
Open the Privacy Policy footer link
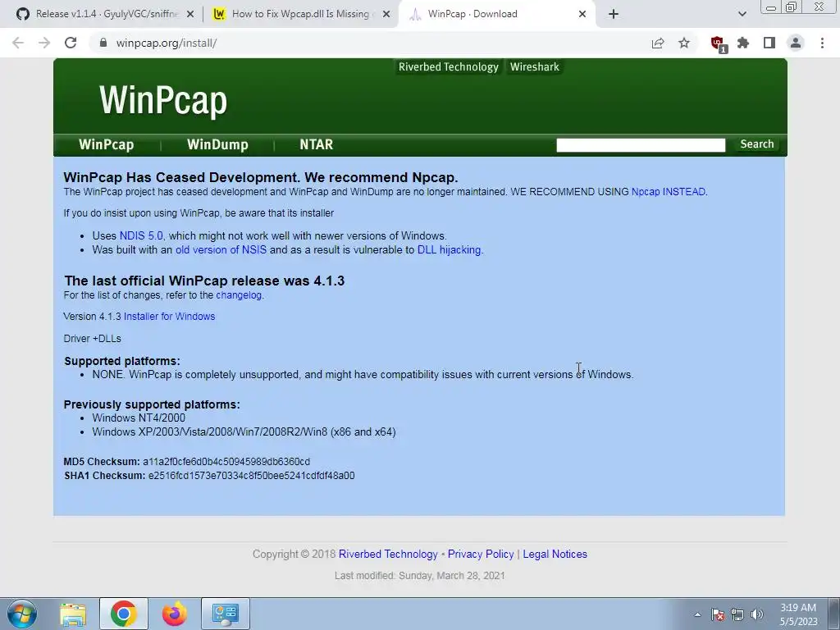[481, 555]
